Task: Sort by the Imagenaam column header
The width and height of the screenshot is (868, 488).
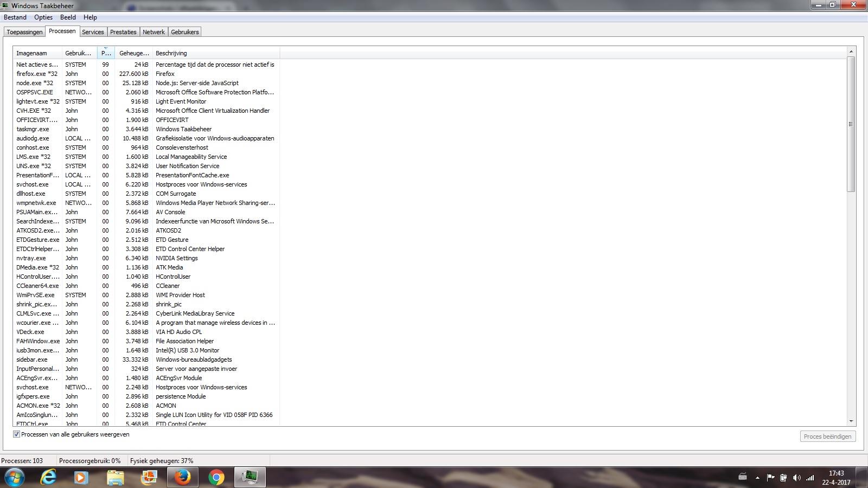Action: pyautogui.click(x=37, y=53)
